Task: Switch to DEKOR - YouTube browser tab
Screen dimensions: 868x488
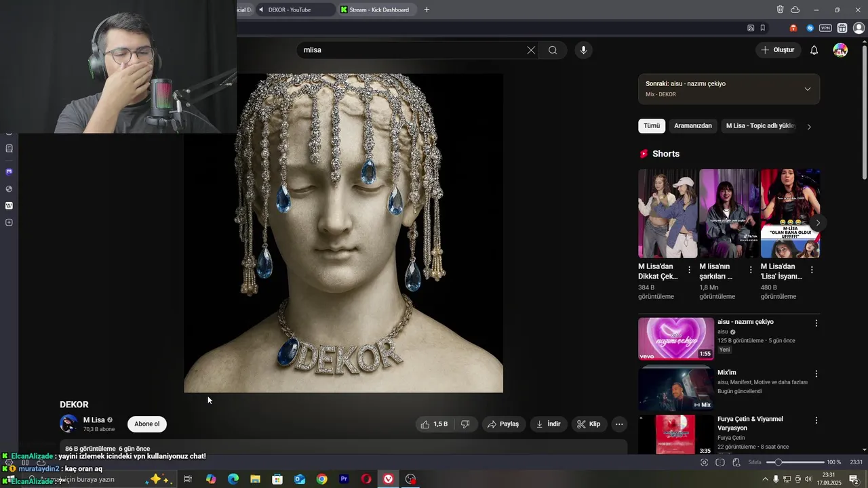Action: 294,9
